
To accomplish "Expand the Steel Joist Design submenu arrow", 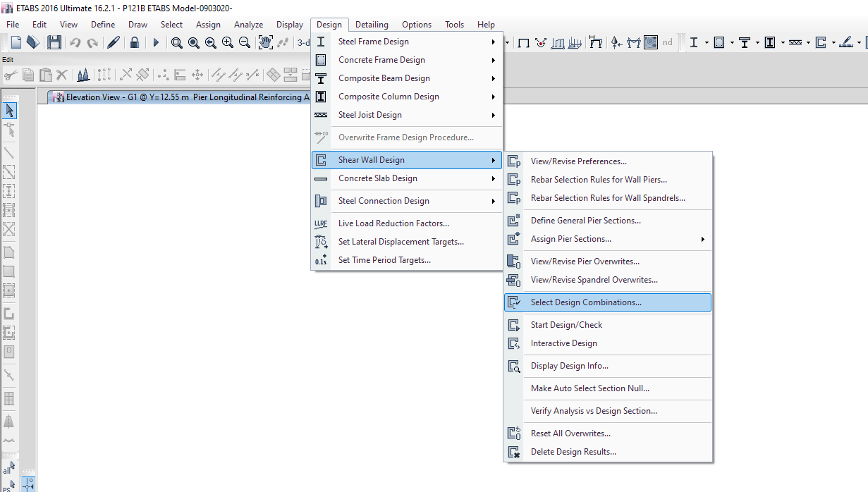I will click(494, 115).
